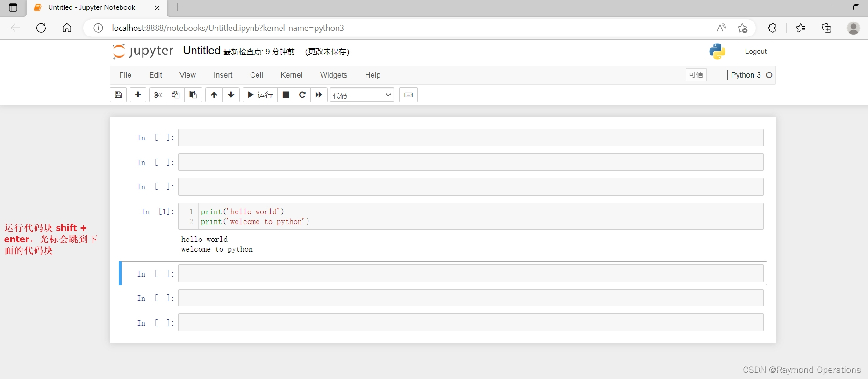
Task: Click the code line print('hello world')
Action: 243,212
